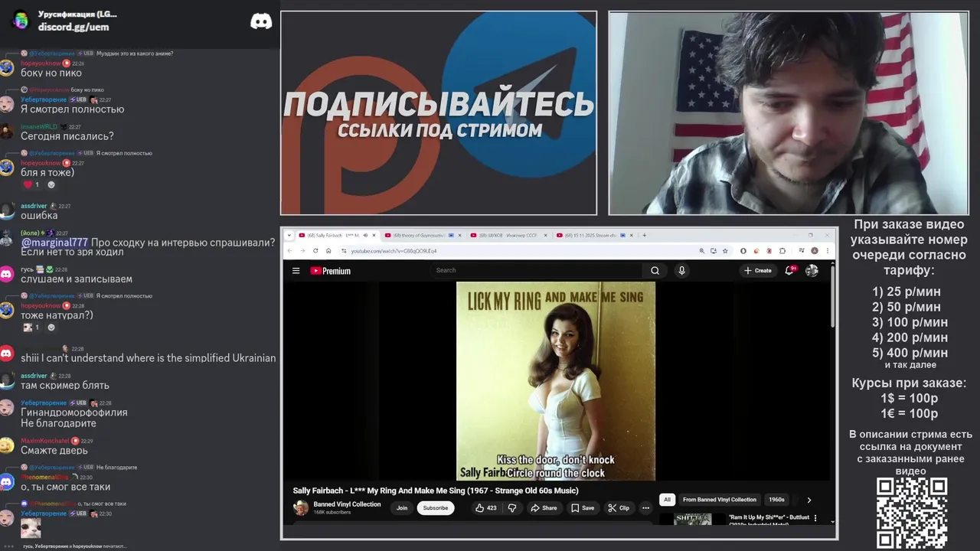
Task: Select From Banned Vinyl Collection chip
Action: [x=720, y=500]
